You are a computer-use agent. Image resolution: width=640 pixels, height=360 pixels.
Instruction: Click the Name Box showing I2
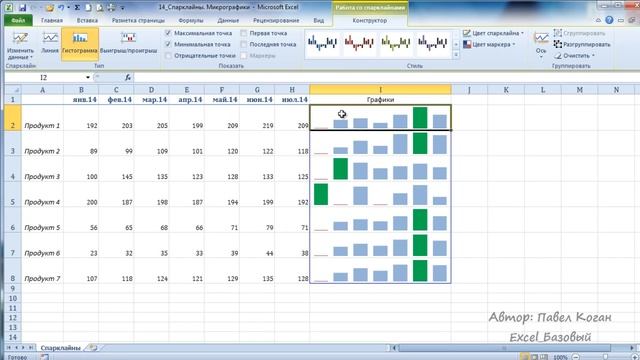coord(44,78)
